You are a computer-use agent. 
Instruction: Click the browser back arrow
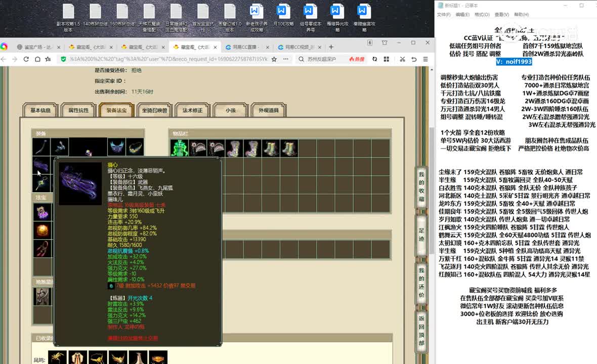[x=4, y=59]
